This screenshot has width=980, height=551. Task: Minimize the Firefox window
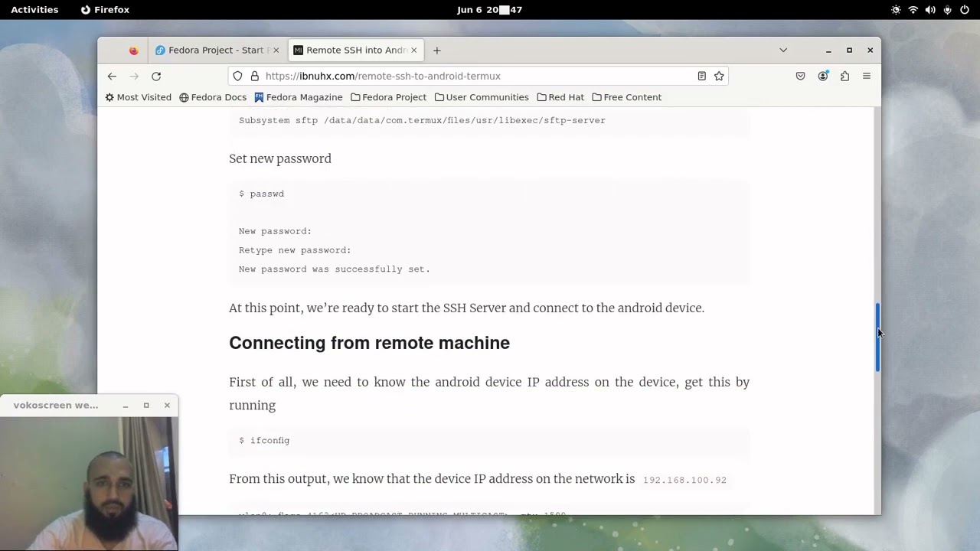tap(828, 51)
